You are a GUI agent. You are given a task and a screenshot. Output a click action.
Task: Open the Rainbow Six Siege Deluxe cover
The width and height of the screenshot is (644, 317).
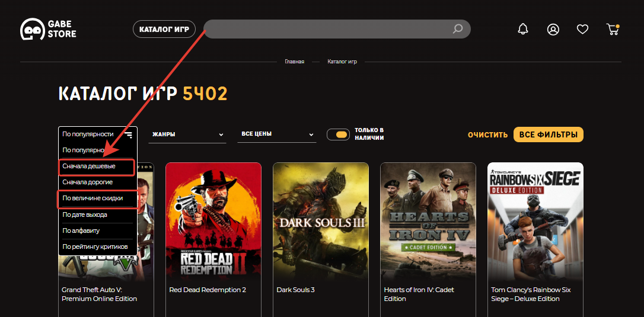[x=535, y=222]
